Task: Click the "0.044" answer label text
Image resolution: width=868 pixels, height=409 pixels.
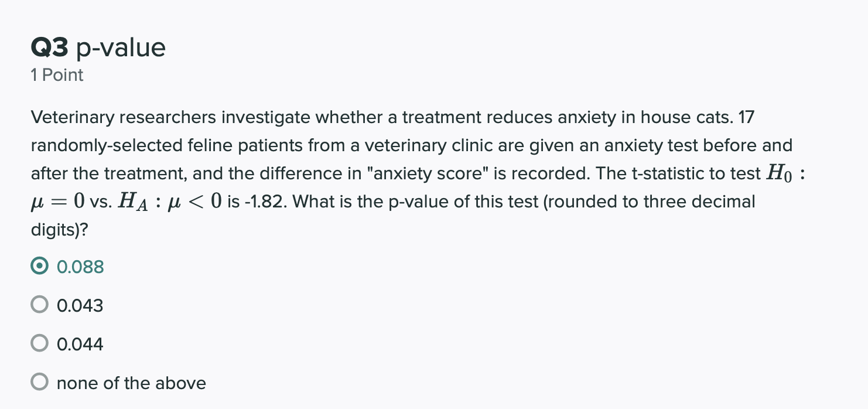Action: (80, 344)
